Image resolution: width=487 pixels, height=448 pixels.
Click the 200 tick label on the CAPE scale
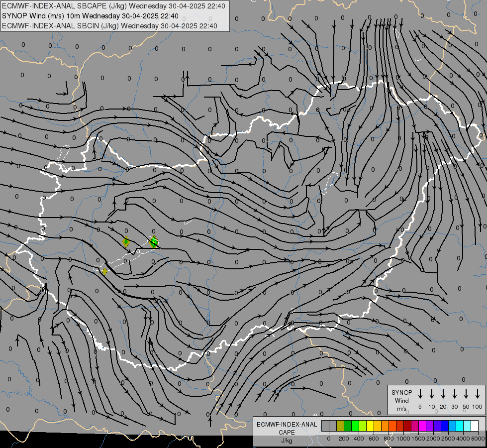tap(344, 439)
